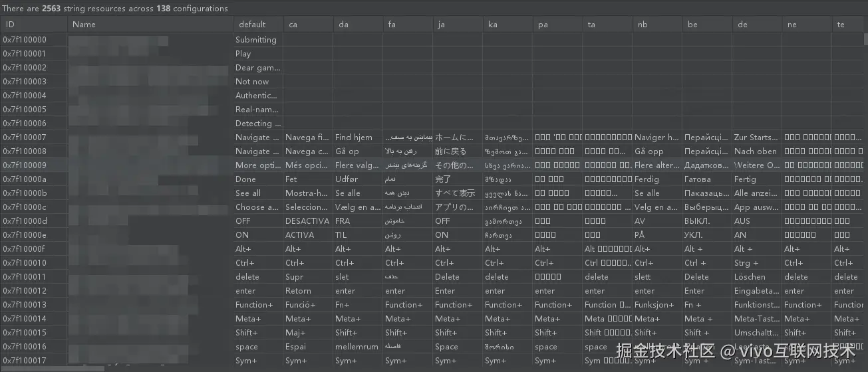Viewport: 868px width, 372px height.
Task: Click the 'Not now' default cell
Action: [259, 82]
